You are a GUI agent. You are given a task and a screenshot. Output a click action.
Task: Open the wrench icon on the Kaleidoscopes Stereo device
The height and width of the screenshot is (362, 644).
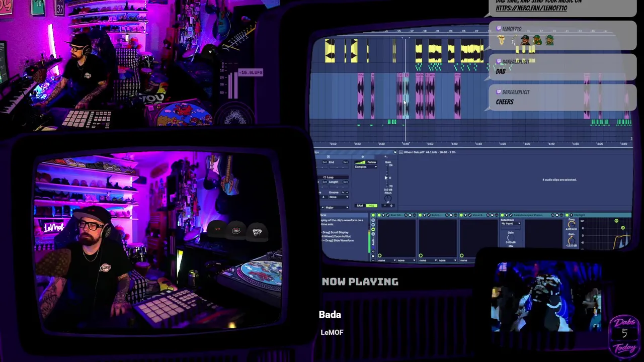click(x=511, y=215)
